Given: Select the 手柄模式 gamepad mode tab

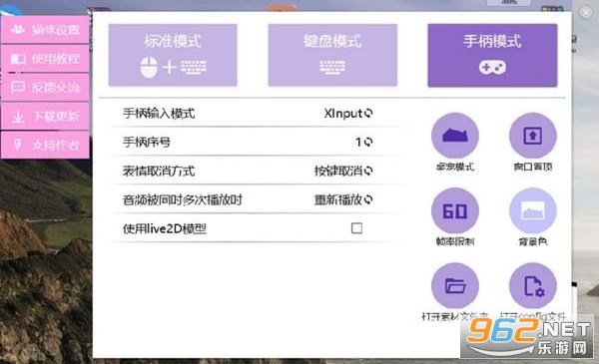Looking at the screenshot, I should click(492, 55).
